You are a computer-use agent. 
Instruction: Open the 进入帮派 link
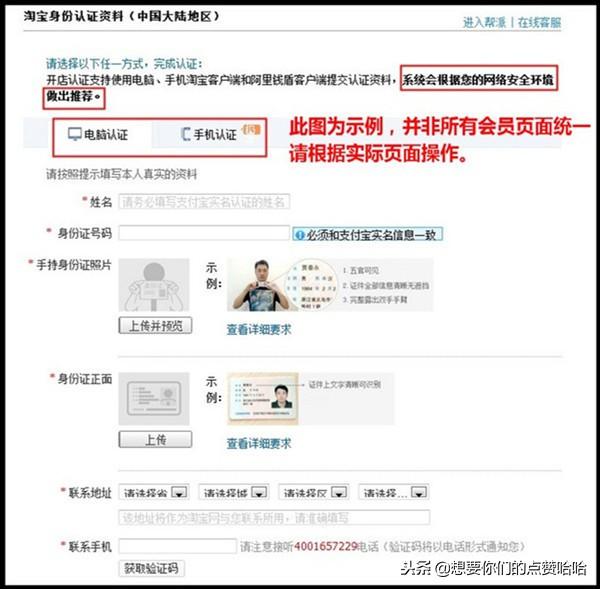pos(484,22)
